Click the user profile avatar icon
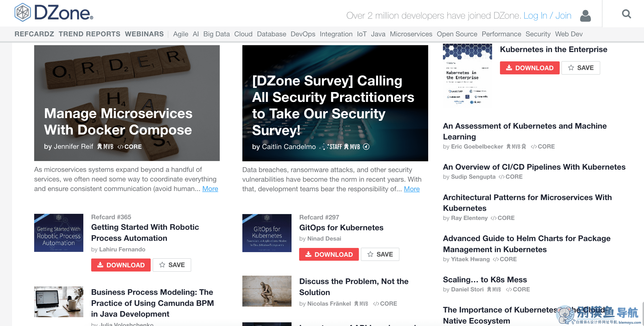Viewport: 644px width, 326px height. click(585, 16)
